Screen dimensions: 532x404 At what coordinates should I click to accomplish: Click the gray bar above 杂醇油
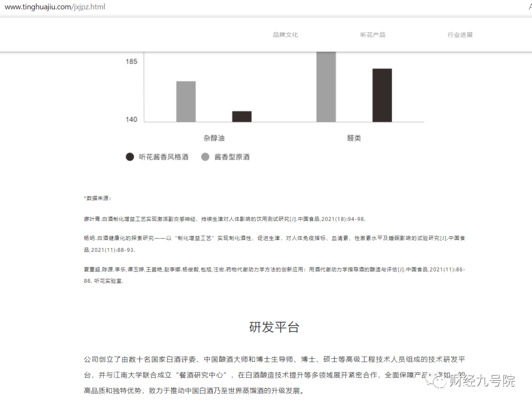tap(186, 101)
